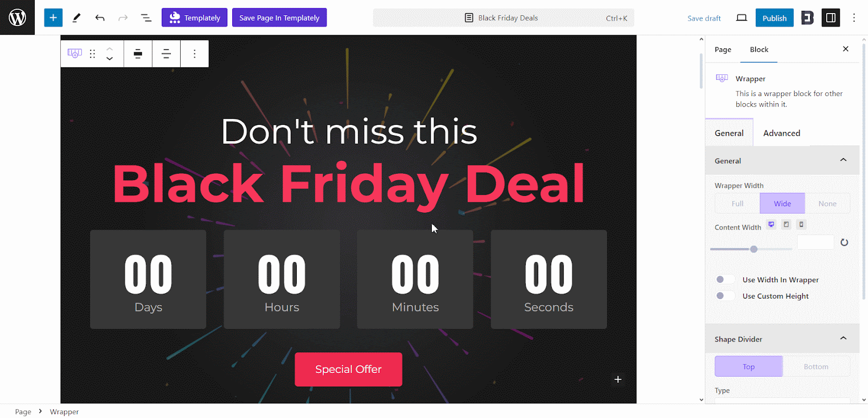The image size is (868, 418).
Task: Click Save Page In Templately button
Action: 279,18
